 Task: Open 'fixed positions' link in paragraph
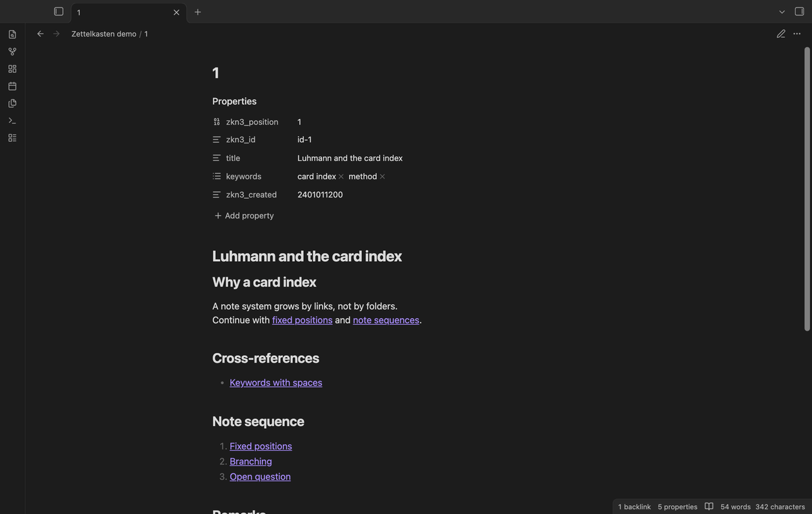tap(302, 320)
